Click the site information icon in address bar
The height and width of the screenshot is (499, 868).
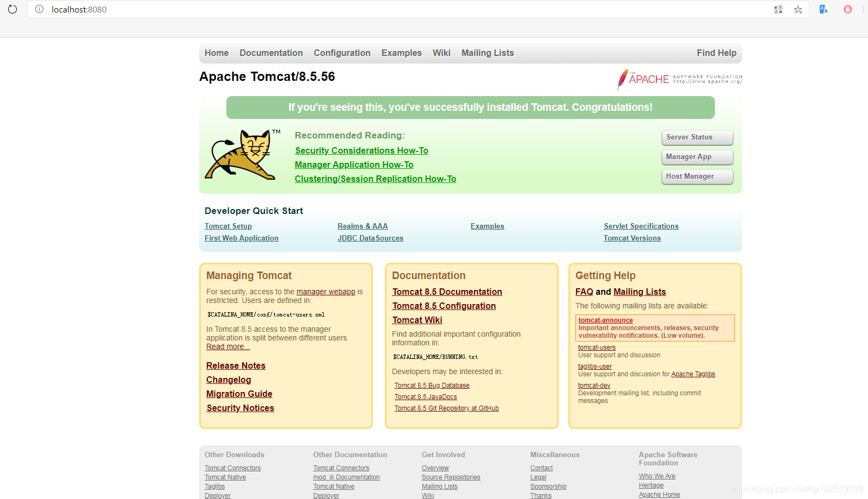39,9
